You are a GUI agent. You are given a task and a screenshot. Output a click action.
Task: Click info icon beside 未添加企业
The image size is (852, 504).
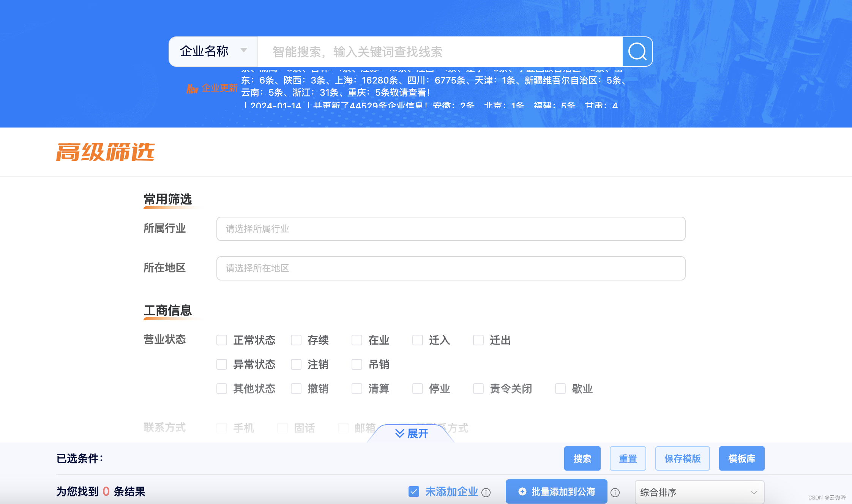tap(486, 493)
